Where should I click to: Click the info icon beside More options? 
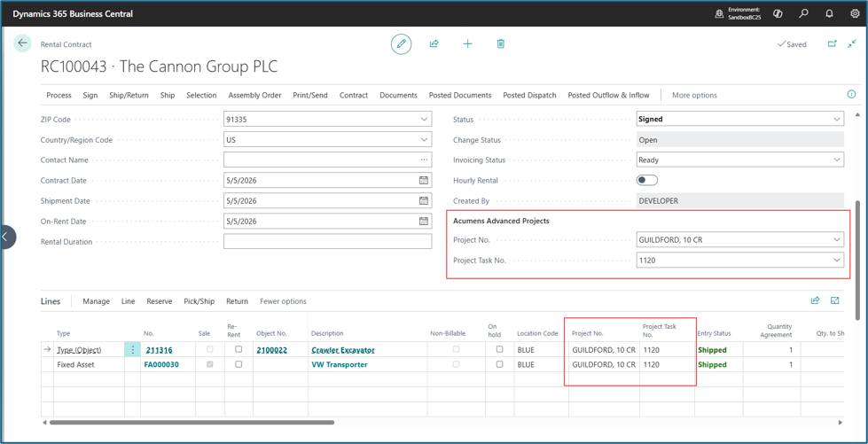point(851,95)
